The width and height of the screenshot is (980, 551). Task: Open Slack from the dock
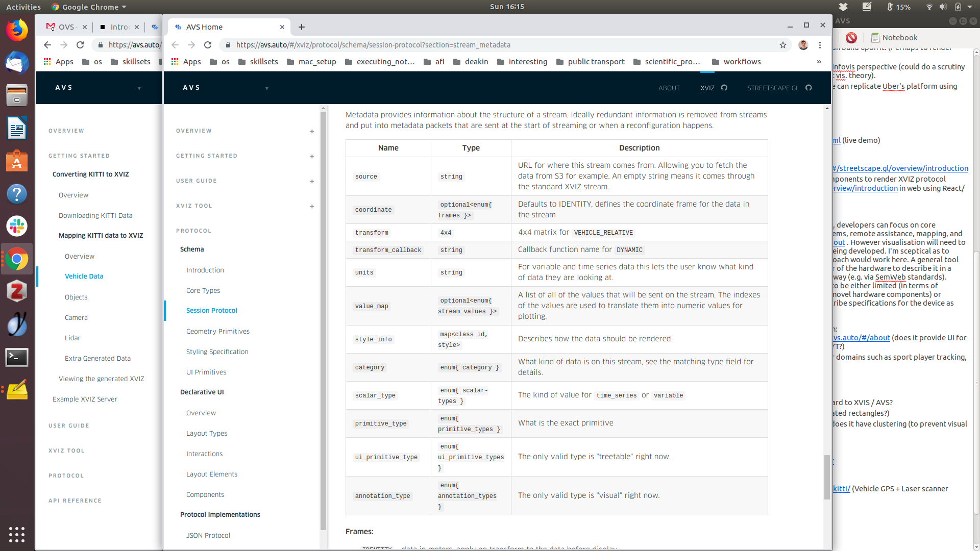click(16, 226)
